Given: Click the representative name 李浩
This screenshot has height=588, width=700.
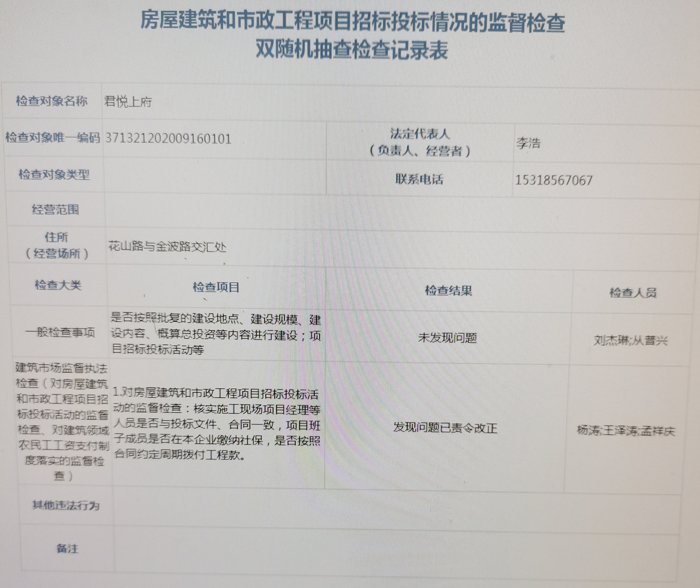Looking at the screenshot, I should (528, 143).
